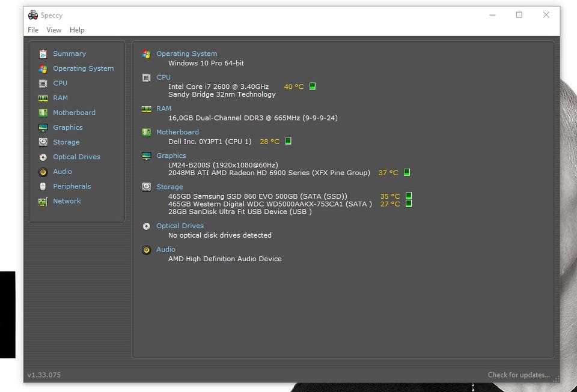Click the speaker icon beside Audio heading in summary
This screenshot has width=577, height=392.
coord(147,250)
